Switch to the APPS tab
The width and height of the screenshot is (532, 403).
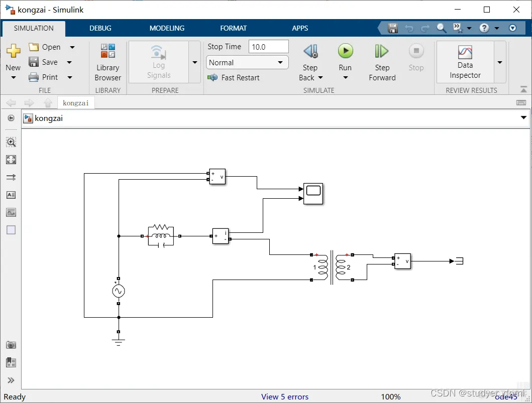point(300,28)
